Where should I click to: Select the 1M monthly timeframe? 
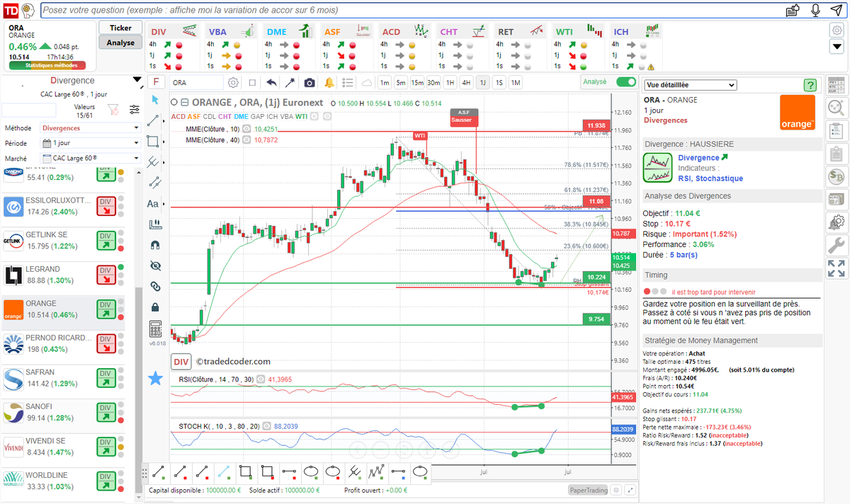tap(516, 82)
